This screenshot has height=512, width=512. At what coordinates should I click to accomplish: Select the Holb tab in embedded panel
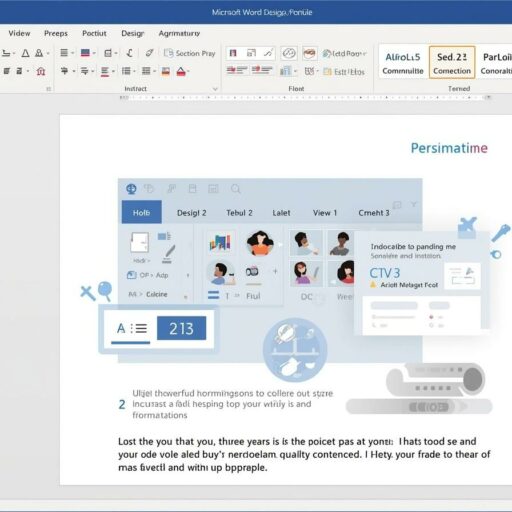point(142,212)
